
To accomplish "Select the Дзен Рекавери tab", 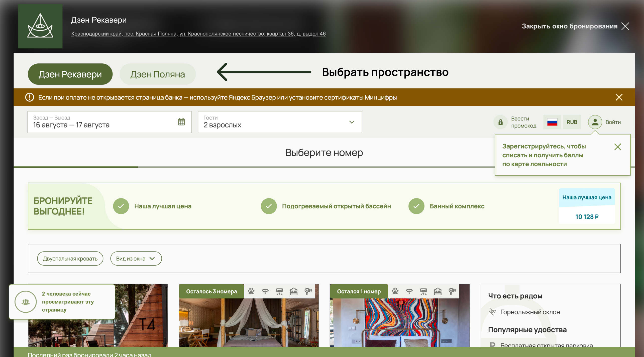I will click(x=70, y=74).
